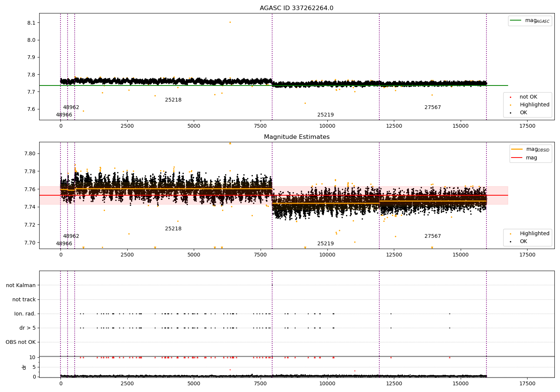Click the 8.1 y-axis tick label
This screenshot has height=392, width=560.
(31, 23)
